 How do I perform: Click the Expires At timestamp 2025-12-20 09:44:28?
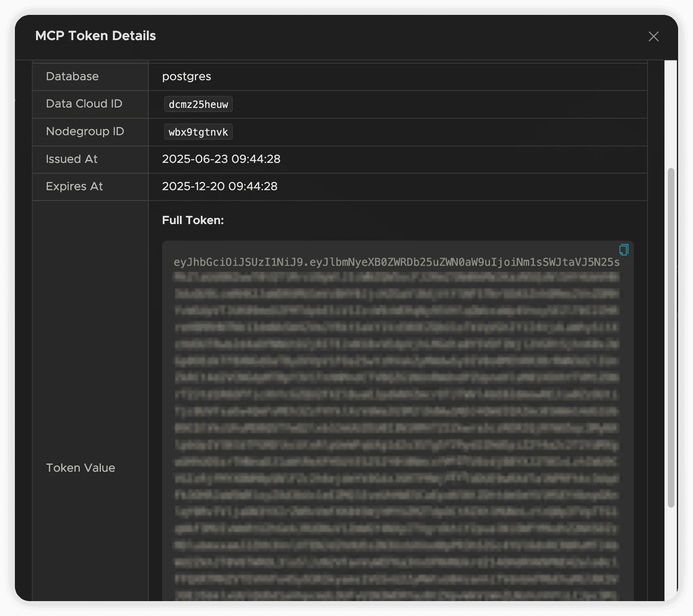(x=220, y=186)
